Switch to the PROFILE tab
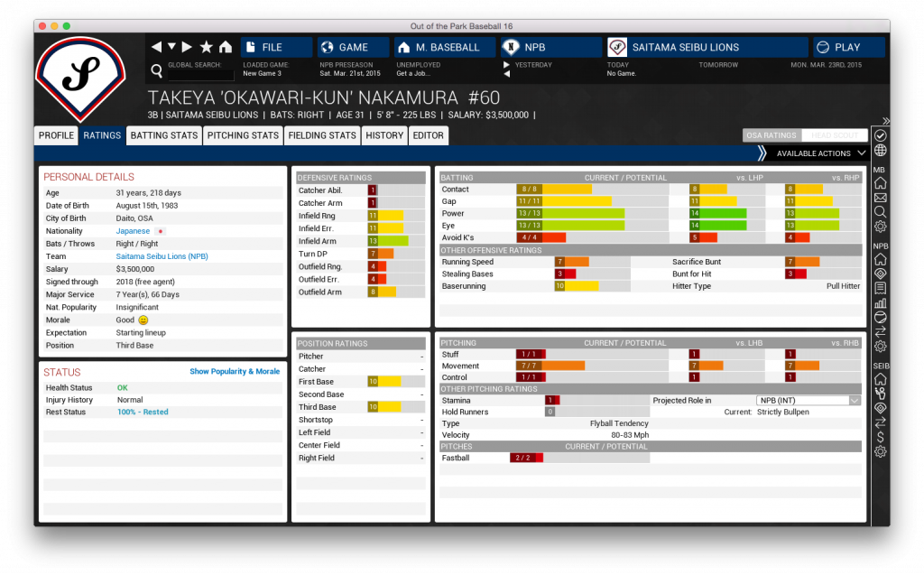Screen dimensions: 924x575 coord(56,135)
